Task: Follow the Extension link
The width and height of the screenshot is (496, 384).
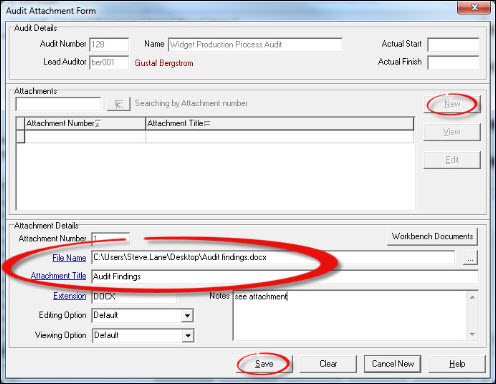Action: pyautogui.click(x=70, y=296)
